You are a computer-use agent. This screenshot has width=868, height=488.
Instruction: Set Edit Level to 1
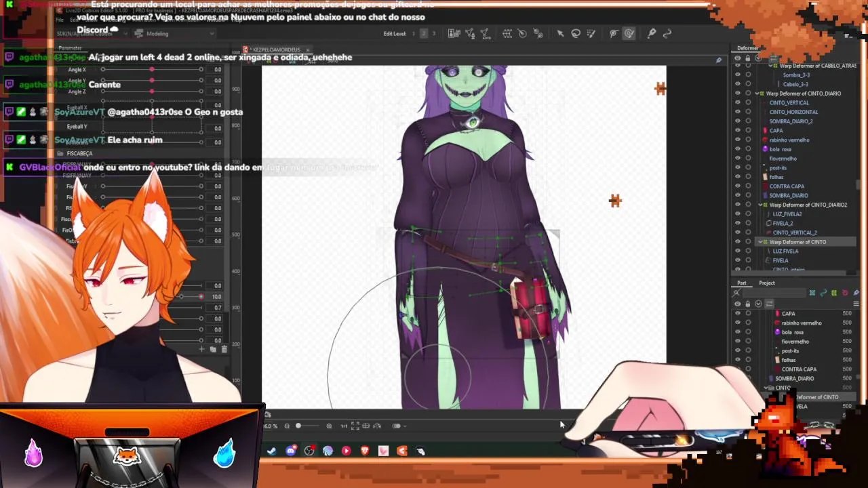[x=414, y=33]
